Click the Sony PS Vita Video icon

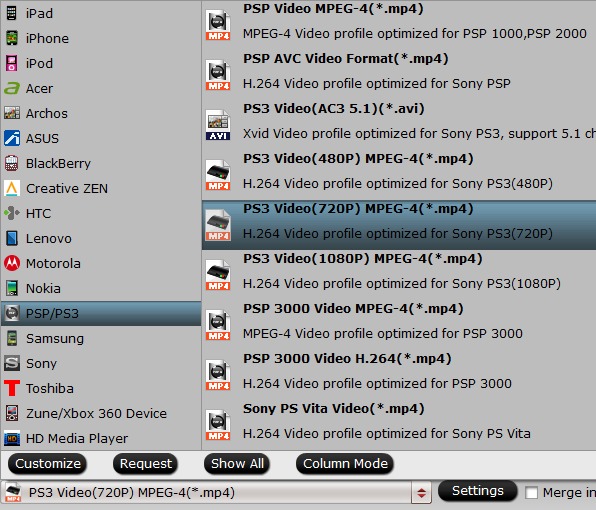[218, 425]
